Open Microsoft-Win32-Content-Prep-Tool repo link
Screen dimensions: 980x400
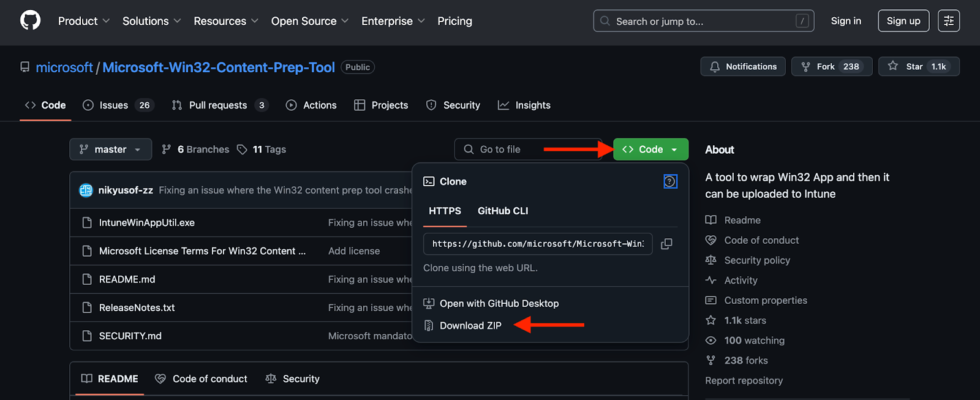tap(219, 67)
